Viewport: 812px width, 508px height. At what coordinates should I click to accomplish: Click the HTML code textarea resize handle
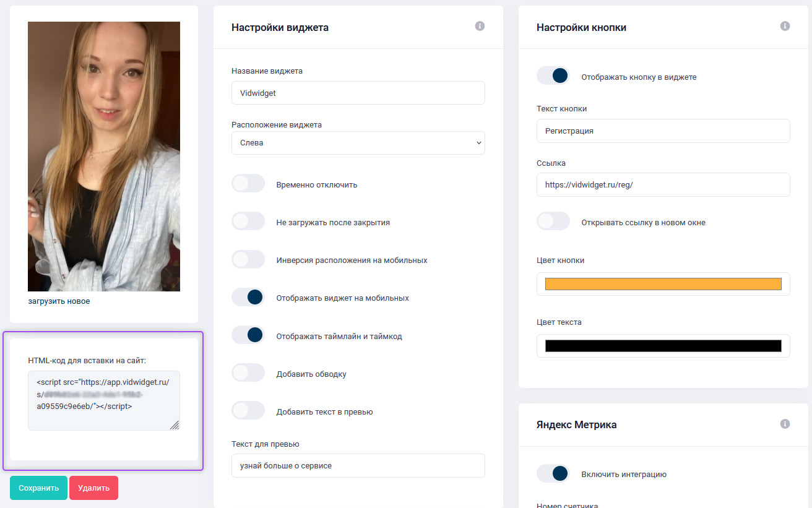pyautogui.click(x=175, y=425)
